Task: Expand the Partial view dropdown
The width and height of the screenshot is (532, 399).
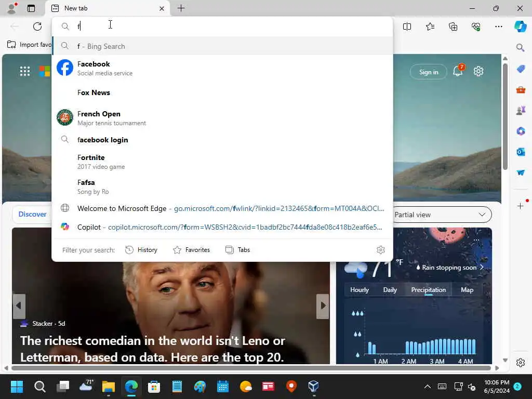Action: [x=442, y=215]
